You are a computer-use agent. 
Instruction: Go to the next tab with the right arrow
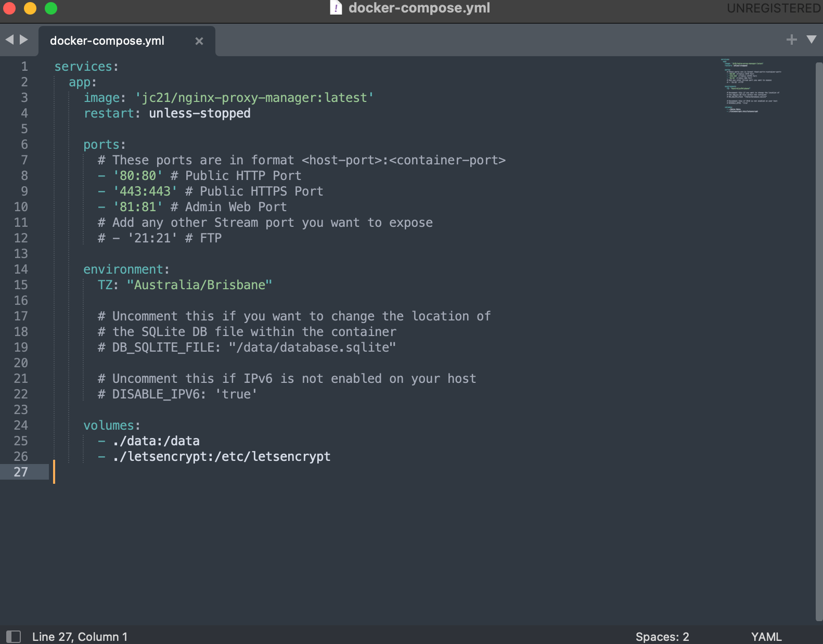(x=24, y=40)
